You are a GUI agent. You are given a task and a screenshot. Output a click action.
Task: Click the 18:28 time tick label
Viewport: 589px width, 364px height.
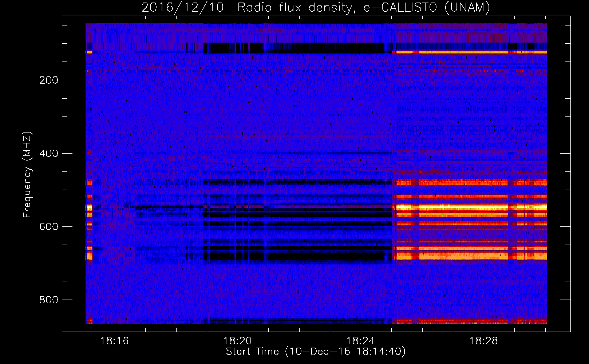point(484,341)
